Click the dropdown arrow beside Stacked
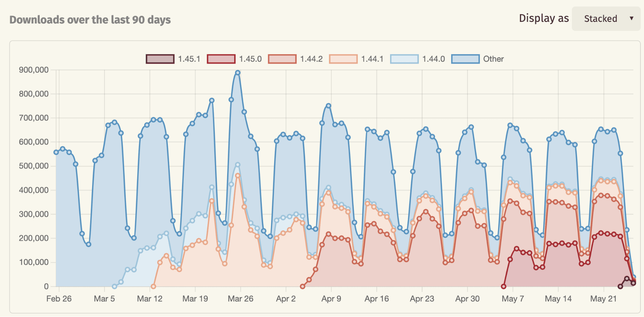This screenshot has height=317, width=644. [631, 18]
